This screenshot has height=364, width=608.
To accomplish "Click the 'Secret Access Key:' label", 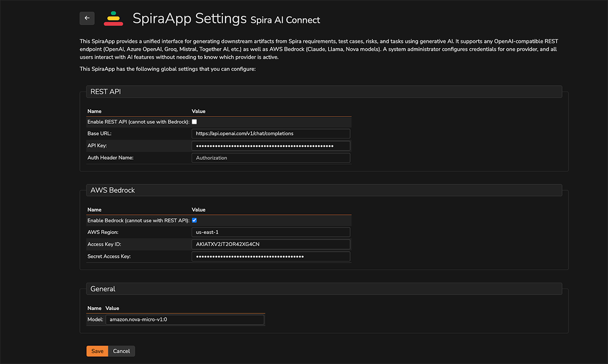I will tap(109, 257).
